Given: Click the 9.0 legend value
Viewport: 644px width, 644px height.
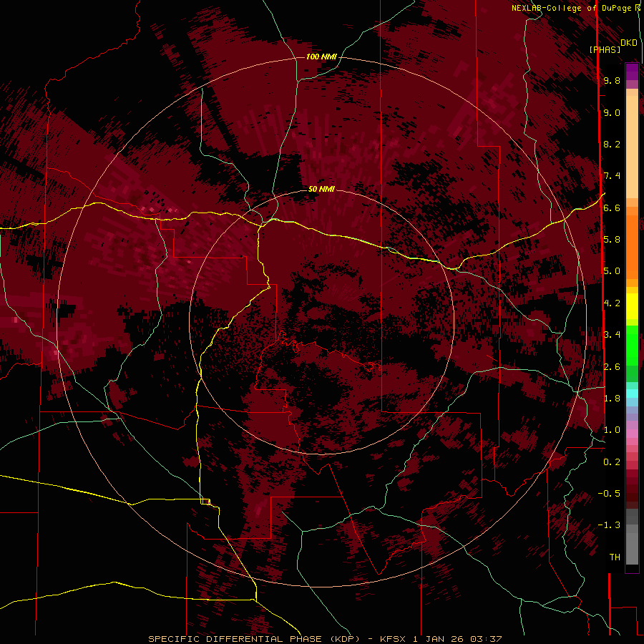Looking at the screenshot, I should click(612, 112).
